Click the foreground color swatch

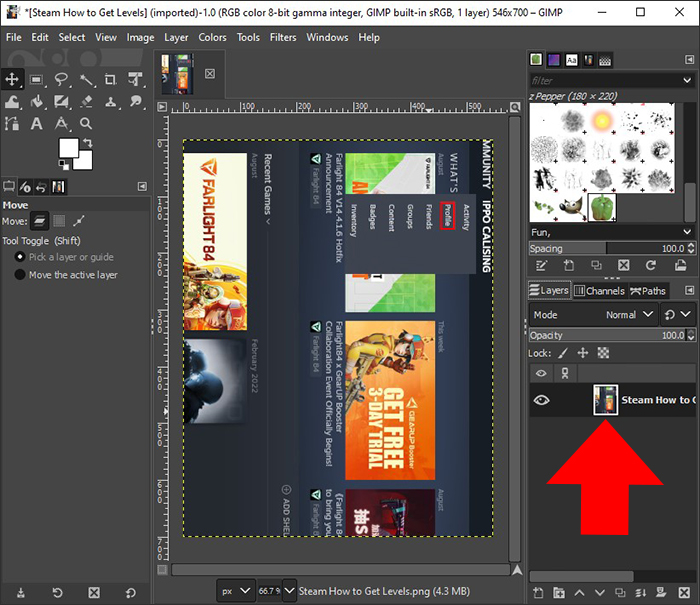pyautogui.click(x=68, y=149)
